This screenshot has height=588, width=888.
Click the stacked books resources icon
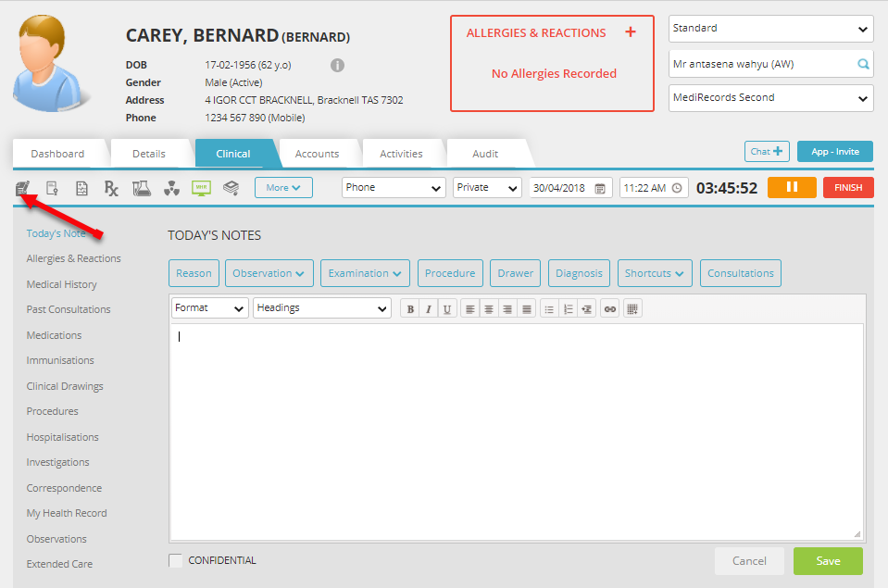point(231,187)
